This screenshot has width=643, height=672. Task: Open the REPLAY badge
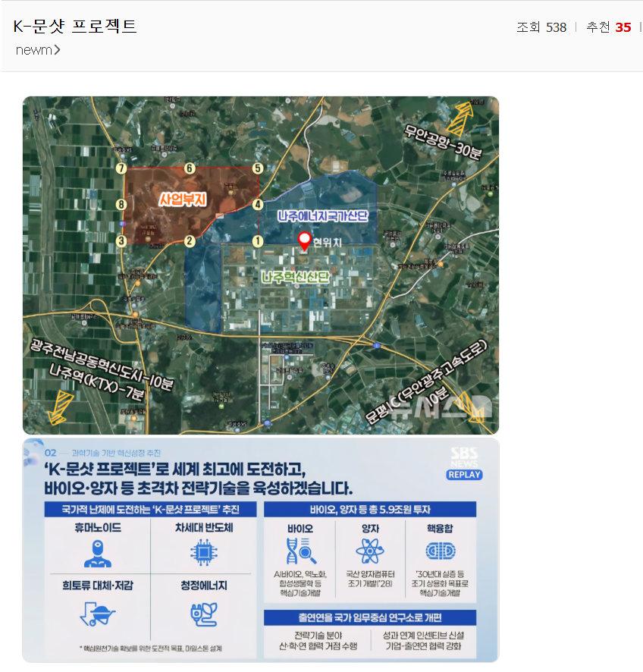click(x=466, y=473)
